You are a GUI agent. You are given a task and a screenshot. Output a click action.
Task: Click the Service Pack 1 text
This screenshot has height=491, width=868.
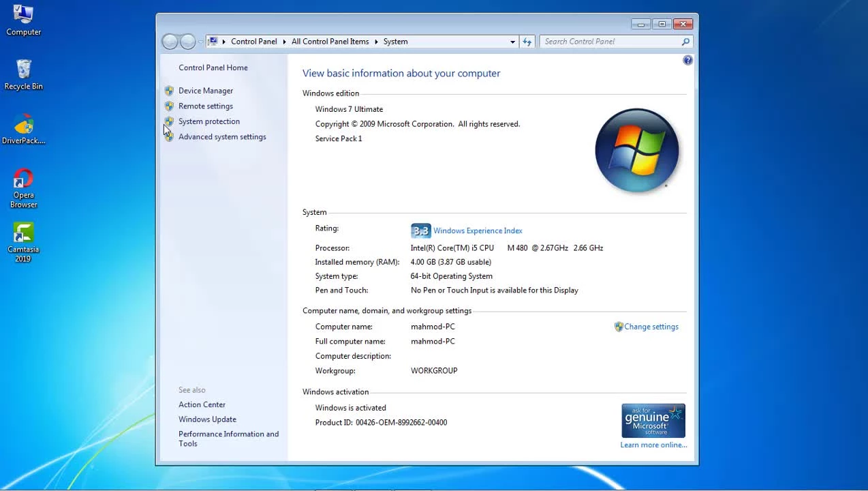point(339,138)
